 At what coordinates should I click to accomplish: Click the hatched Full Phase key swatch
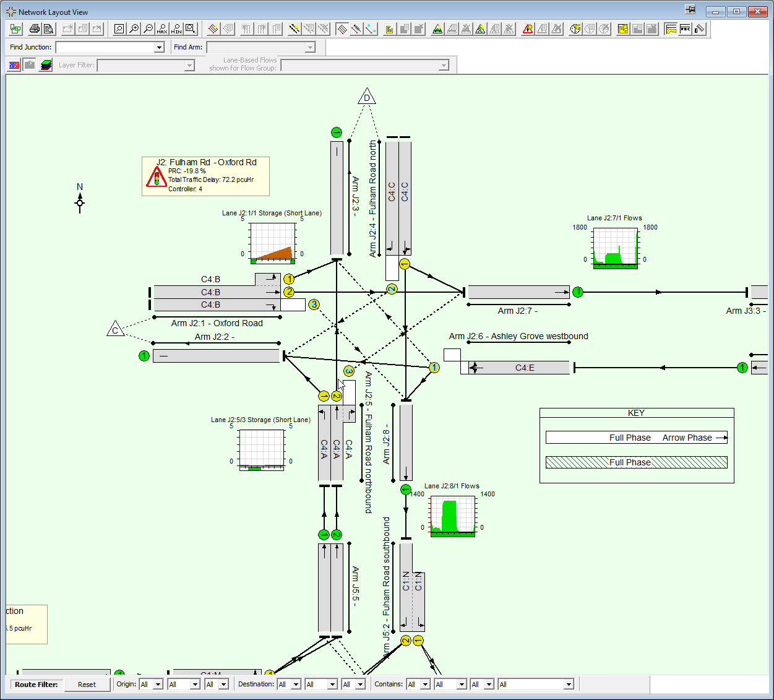coord(636,462)
